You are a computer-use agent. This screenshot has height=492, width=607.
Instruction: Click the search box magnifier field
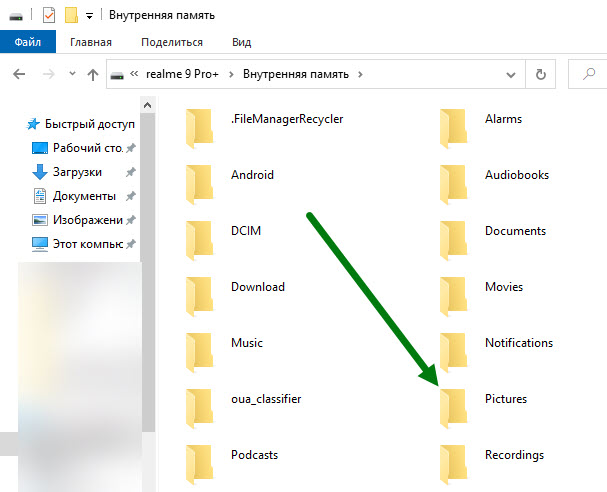pyautogui.click(x=588, y=74)
